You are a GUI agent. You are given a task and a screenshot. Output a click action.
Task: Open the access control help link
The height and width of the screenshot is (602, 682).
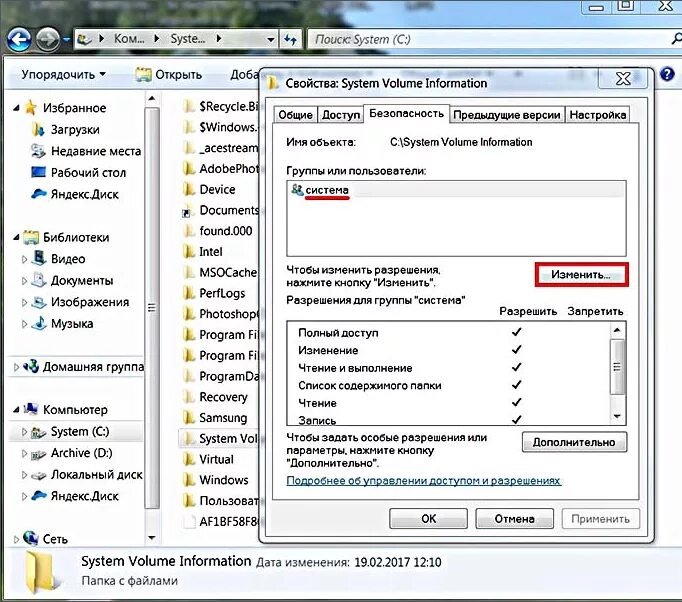pyautogui.click(x=424, y=481)
